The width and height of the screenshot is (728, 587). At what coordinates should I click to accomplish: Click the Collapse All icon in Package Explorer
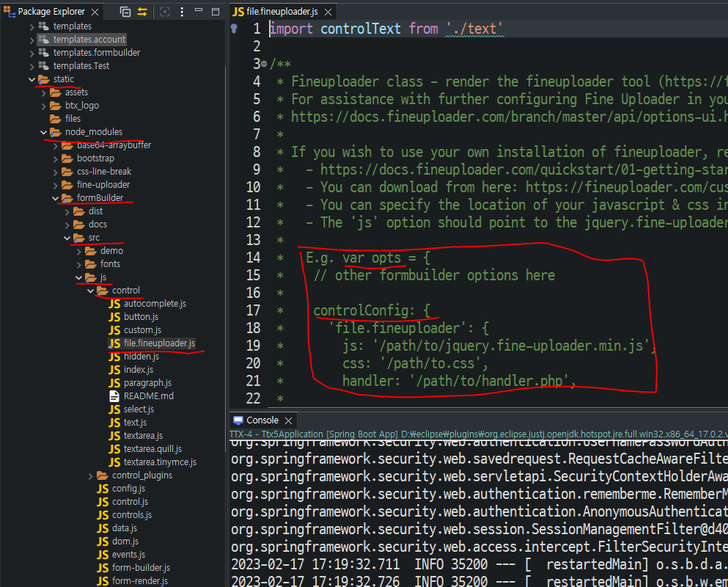click(125, 11)
